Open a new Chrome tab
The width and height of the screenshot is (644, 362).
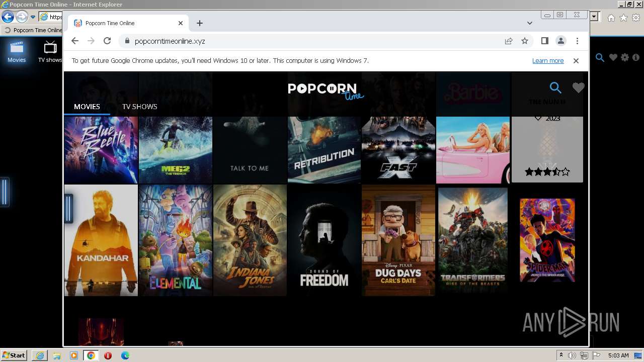[x=200, y=23]
